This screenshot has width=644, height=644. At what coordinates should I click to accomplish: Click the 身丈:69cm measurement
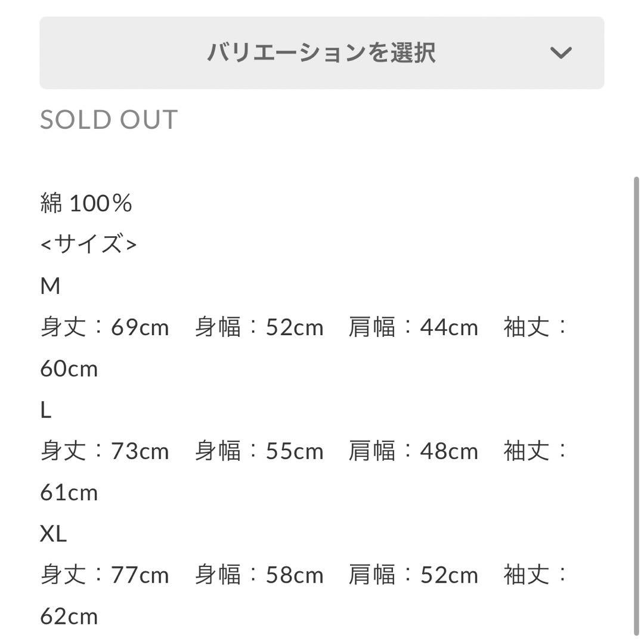click(105, 327)
